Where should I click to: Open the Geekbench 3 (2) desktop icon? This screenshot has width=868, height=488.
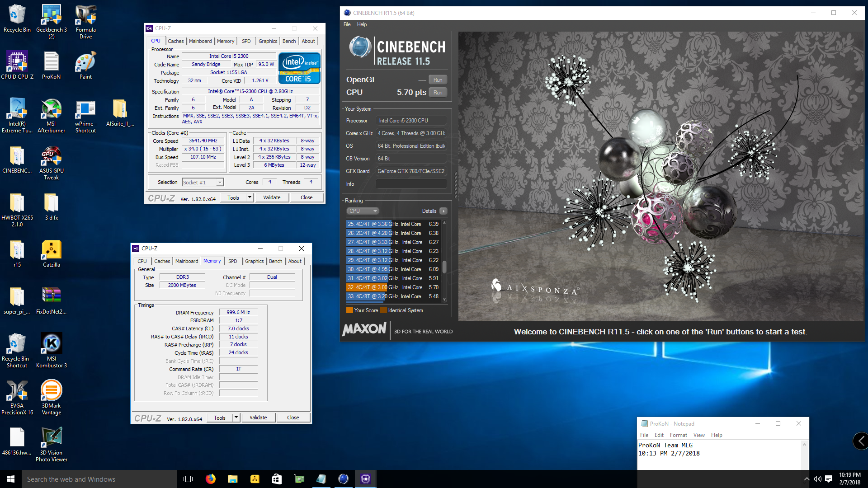click(52, 22)
